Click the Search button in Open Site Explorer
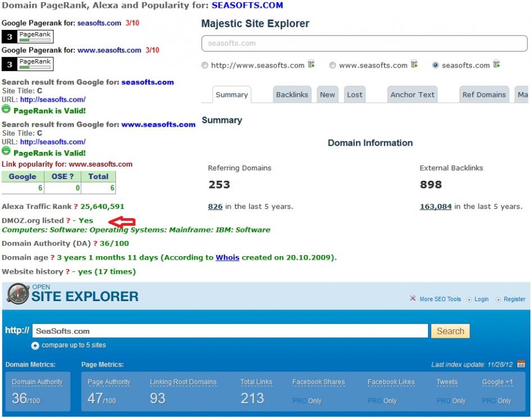532x420 pixels. coord(450,331)
